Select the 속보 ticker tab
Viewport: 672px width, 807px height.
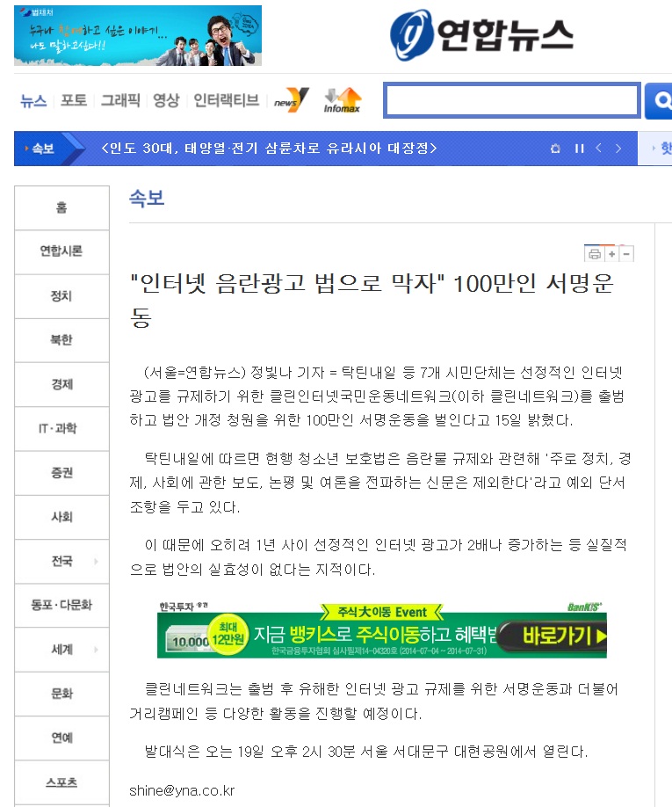point(43,149)
